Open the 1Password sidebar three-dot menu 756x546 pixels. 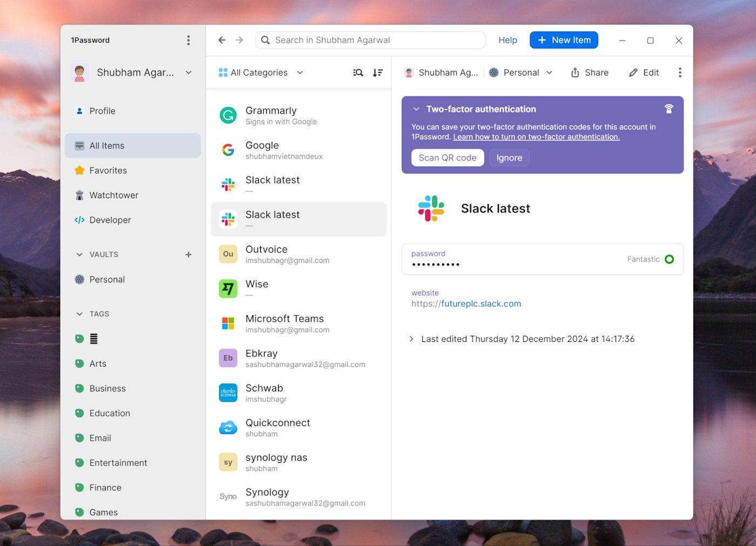pyautogui.click(x=188, y=40)
